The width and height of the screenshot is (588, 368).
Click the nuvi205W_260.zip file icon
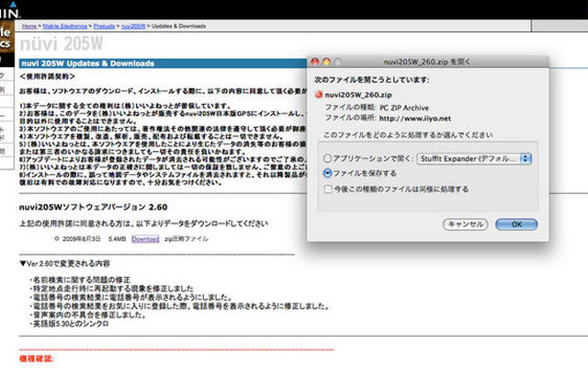319,95
